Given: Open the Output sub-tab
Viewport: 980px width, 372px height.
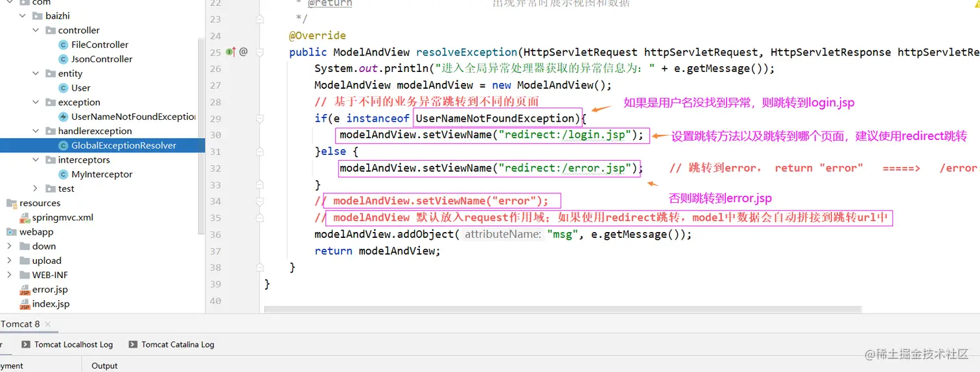Looking at the screenshot, I should point(104,366).
